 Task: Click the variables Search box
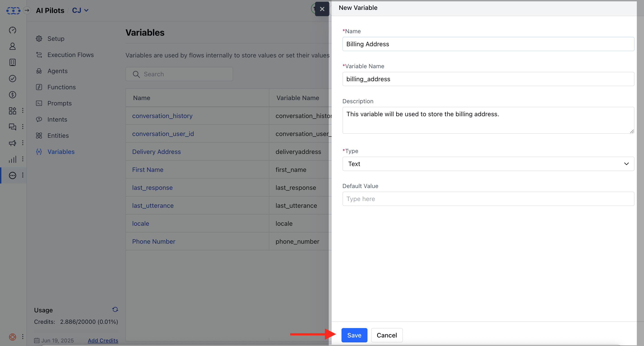coord(179,74)
